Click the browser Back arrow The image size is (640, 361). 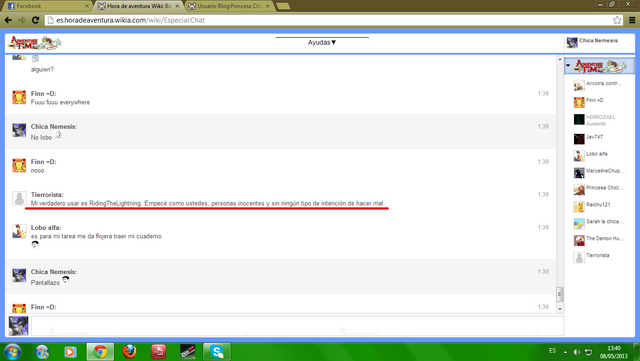point(8,20)
